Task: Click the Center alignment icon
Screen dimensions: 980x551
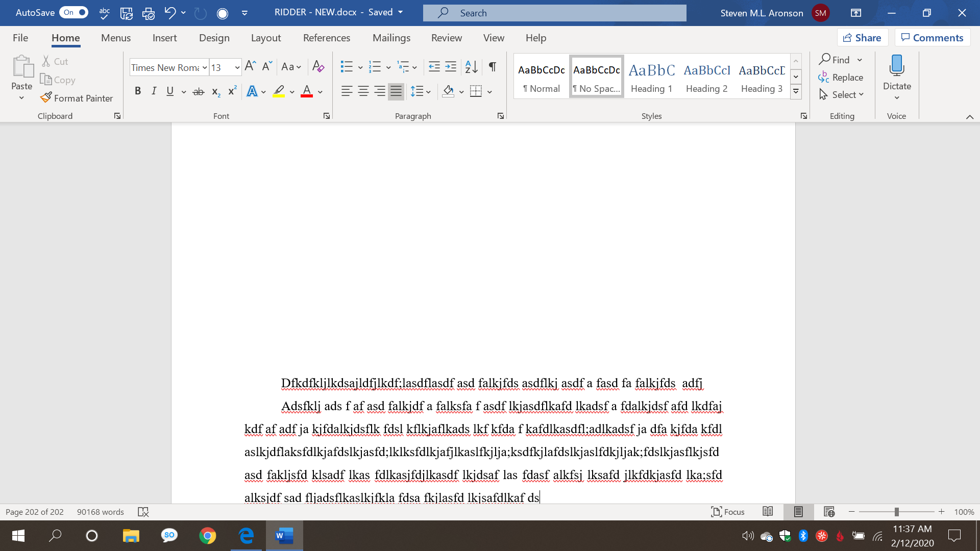Action: point(363,91)
